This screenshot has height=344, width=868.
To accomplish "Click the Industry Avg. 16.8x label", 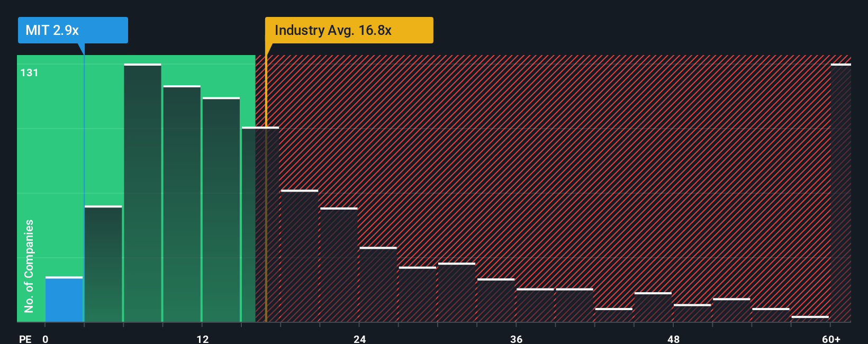I will [349, 30].
